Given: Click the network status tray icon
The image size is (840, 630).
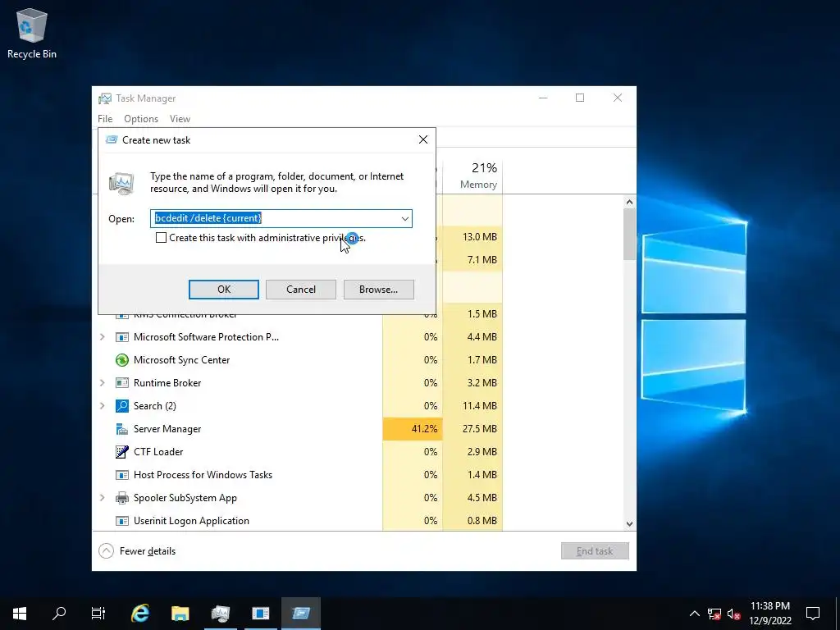Looking at the screenshot, I should tap(714, 614).
